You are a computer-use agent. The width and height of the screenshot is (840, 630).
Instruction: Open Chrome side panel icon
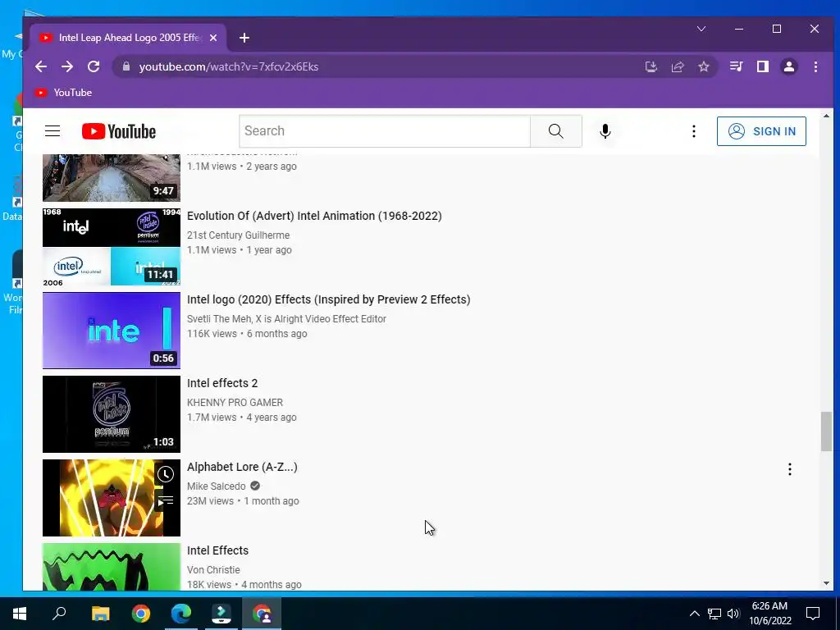(x=763, y=67)
